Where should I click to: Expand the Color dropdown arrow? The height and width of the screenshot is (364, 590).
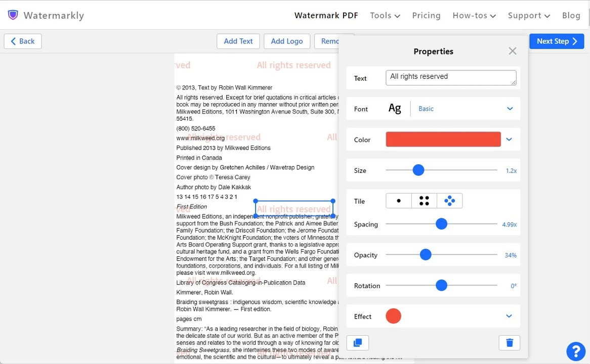509,140
